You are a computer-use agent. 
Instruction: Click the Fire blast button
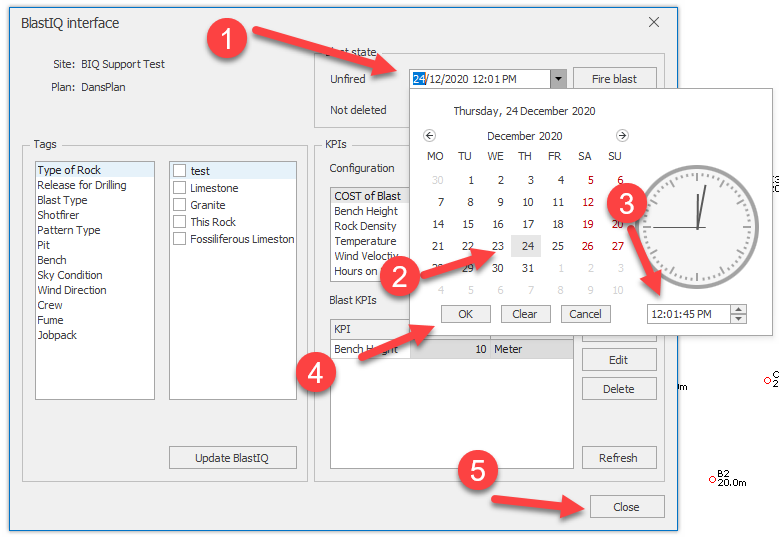coord(615,78)
